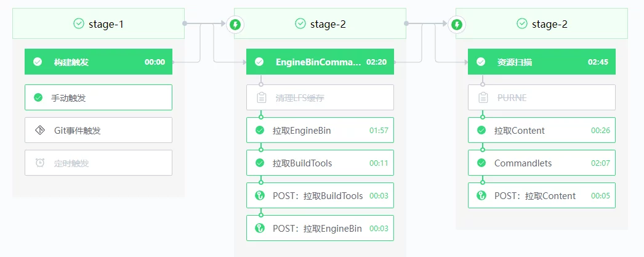Click the status icon on POST：拉取EngineBin

click(260, 229)
